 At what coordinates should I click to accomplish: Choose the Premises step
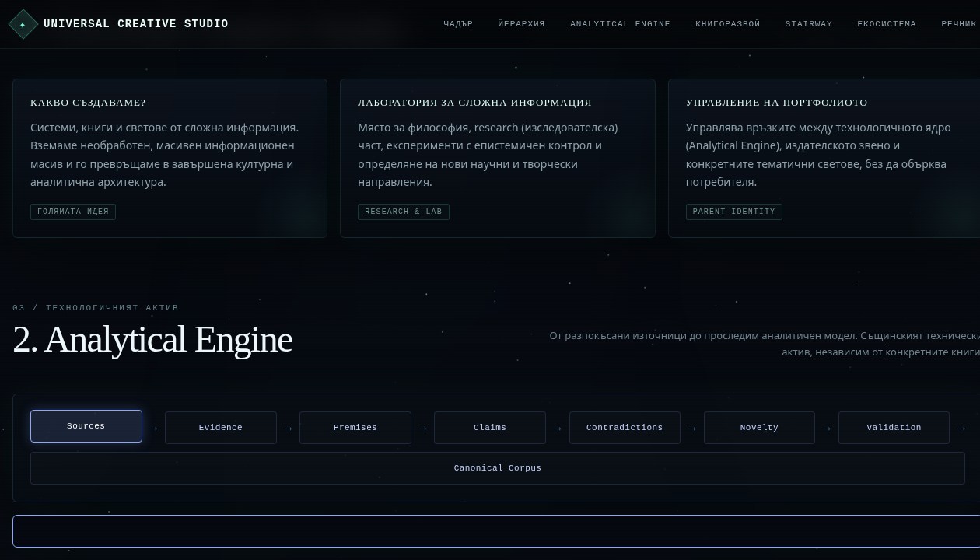pos(355,428)
